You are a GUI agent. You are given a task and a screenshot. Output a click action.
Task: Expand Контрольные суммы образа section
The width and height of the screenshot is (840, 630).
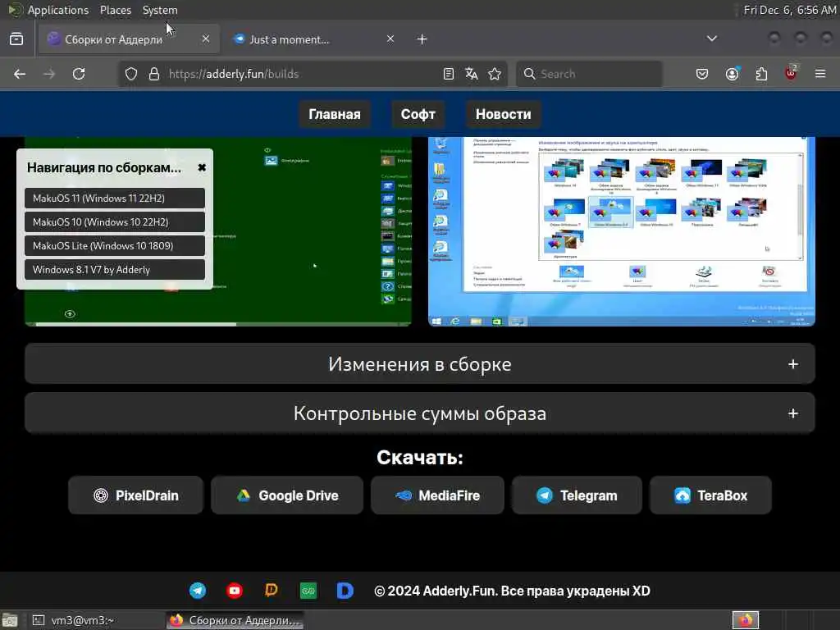pos(419,413)
